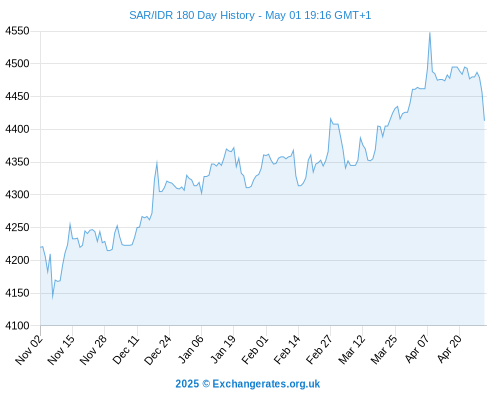Select the Feb 01 date marker

point(255,349)
